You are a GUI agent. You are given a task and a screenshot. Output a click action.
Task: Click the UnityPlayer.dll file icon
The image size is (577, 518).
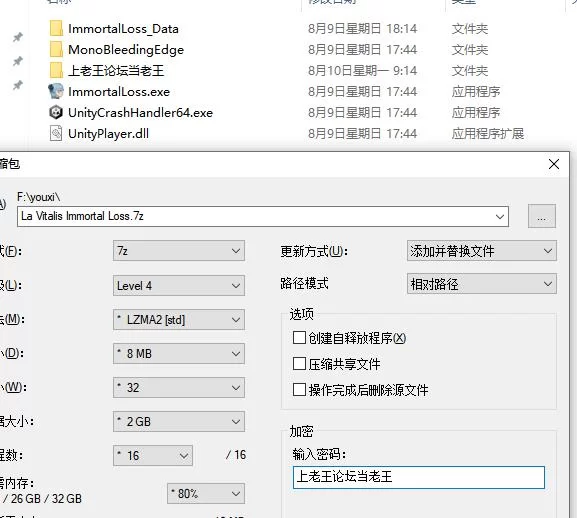point(56,133)
